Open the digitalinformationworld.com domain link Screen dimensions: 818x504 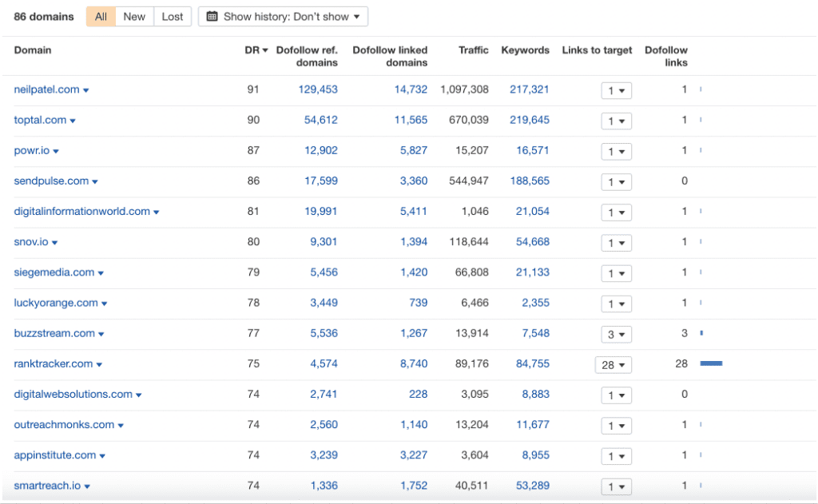point(82,212)
